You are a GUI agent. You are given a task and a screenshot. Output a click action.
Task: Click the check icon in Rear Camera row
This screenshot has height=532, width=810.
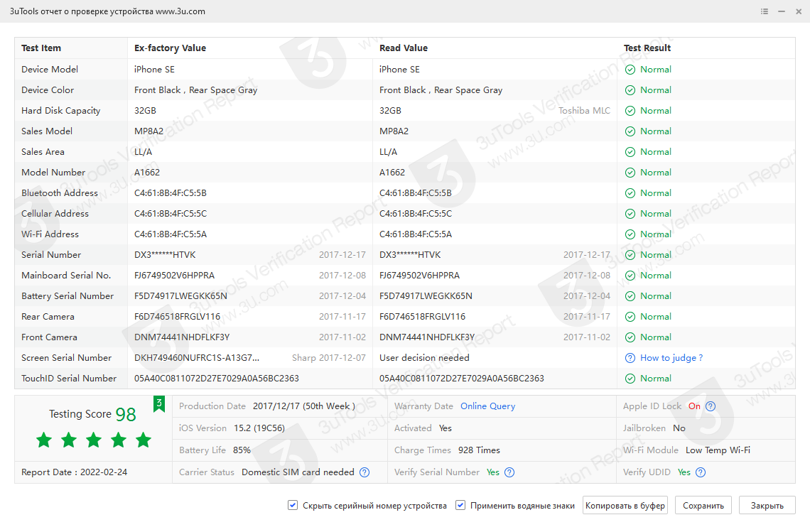point(630,317)
